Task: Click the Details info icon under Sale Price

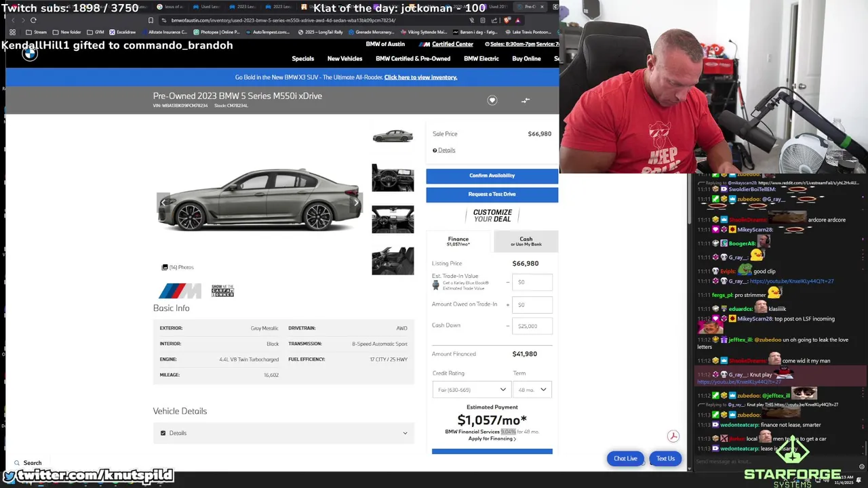Action: coord(435,150)
